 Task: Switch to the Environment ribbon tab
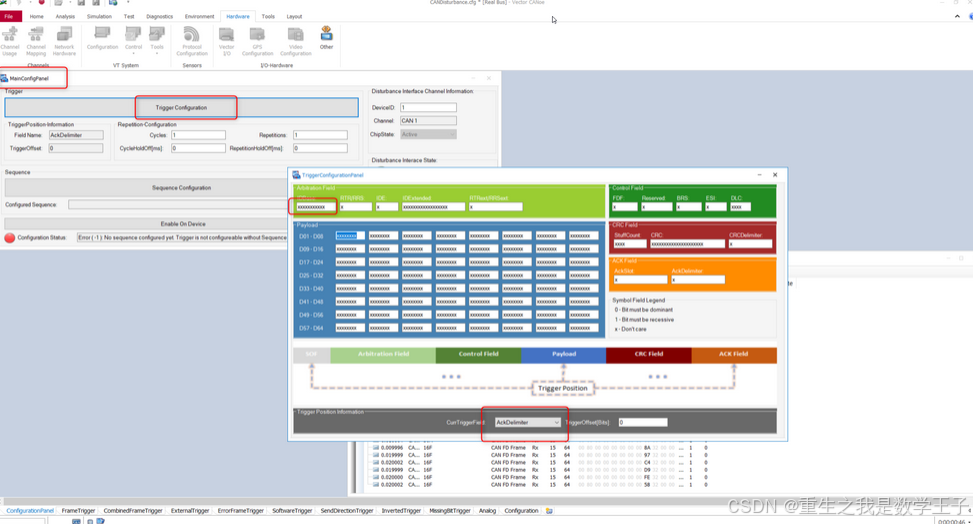click(x=199, y=17)
